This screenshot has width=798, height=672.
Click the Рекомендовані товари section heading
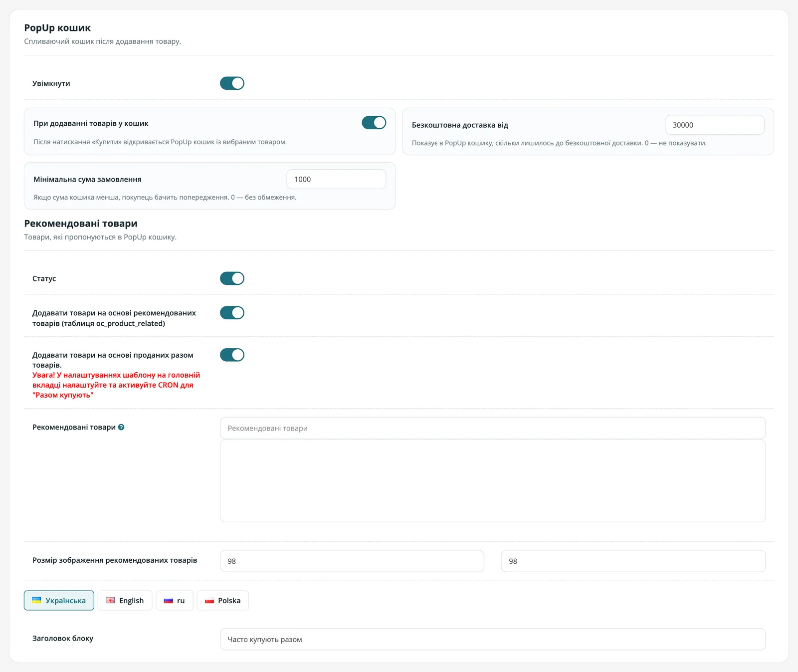(x=81, y=224)
